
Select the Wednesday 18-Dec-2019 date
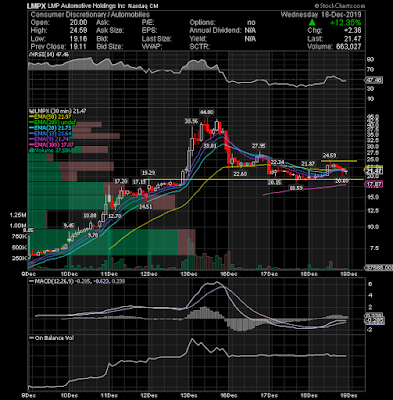click(x=321, y=15)
